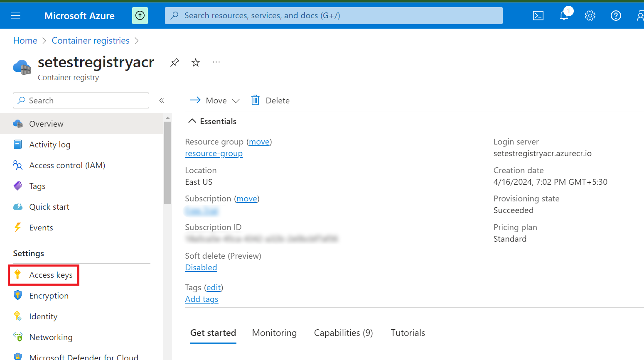Click the Disabled soft delete link
The height and width of the screenshot is (360, 644).
click(x=201, y=268)
